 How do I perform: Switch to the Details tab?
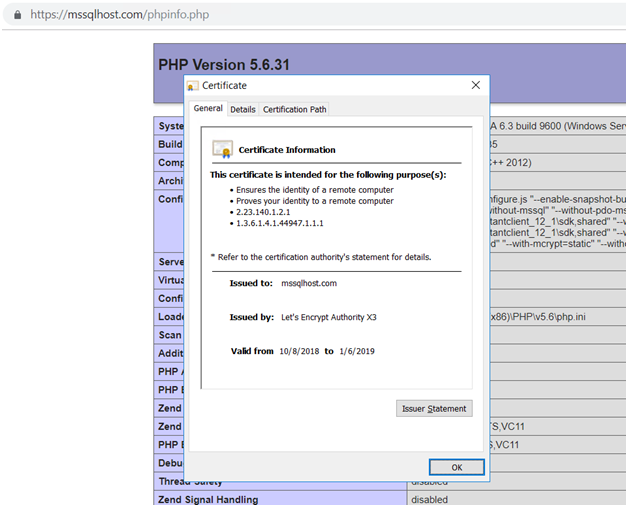point(243,110)
